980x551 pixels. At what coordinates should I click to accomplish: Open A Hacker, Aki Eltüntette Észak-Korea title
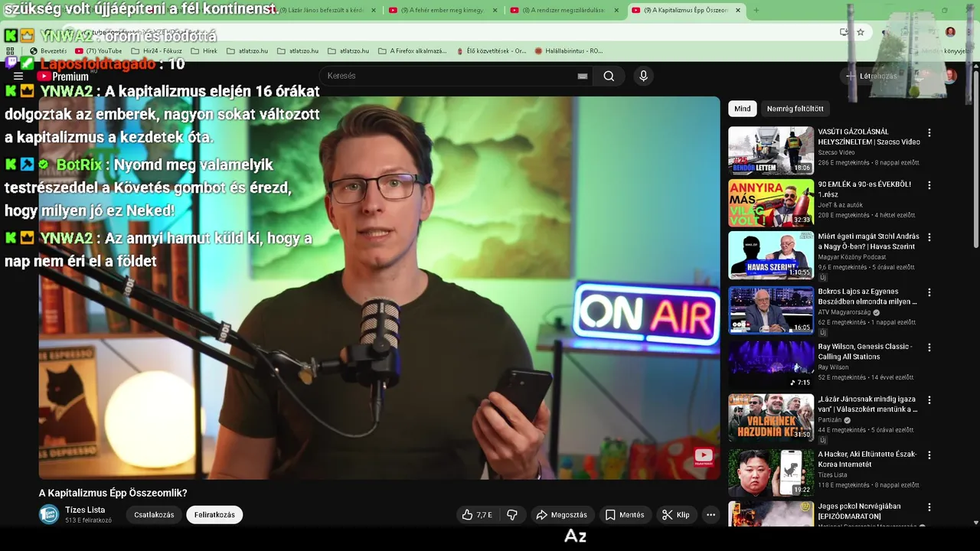[867, 459]
